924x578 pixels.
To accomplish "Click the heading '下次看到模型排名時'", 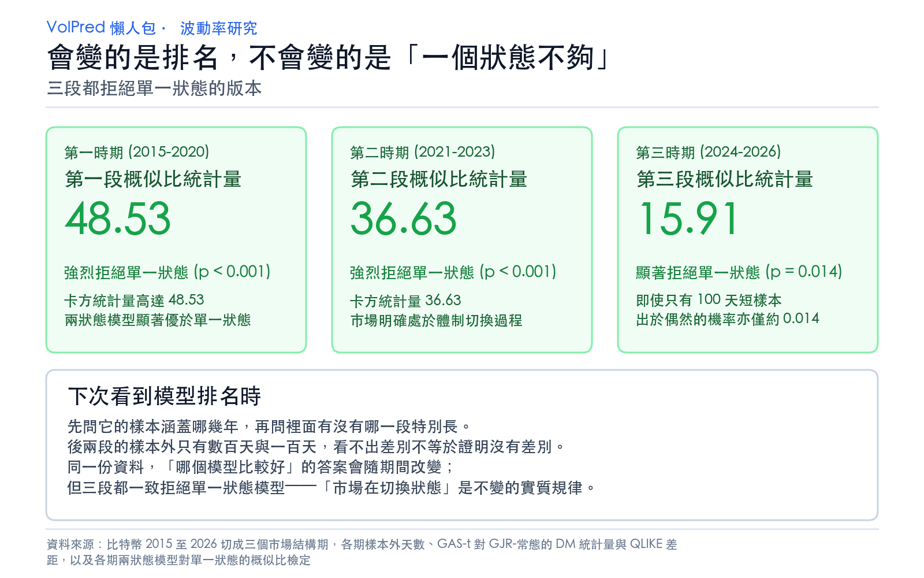I will 165,397.
